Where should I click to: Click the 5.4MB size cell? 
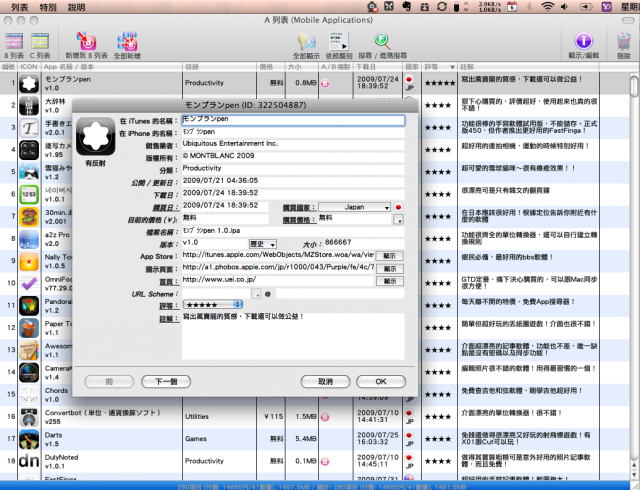point(302,439)
